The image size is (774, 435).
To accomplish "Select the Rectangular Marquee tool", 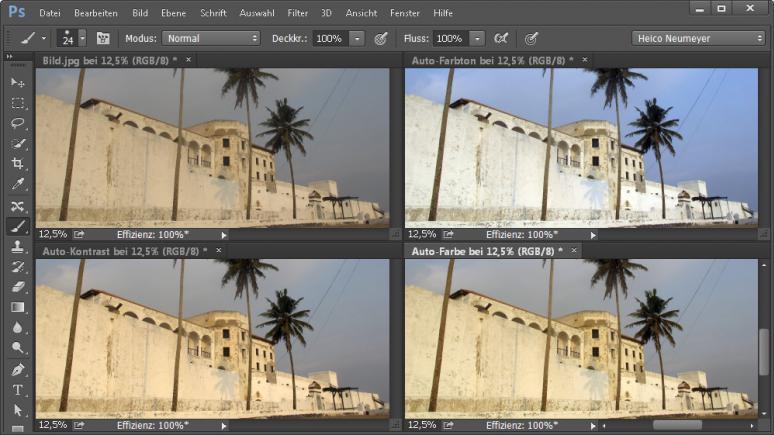I will (x=17, y=103).
